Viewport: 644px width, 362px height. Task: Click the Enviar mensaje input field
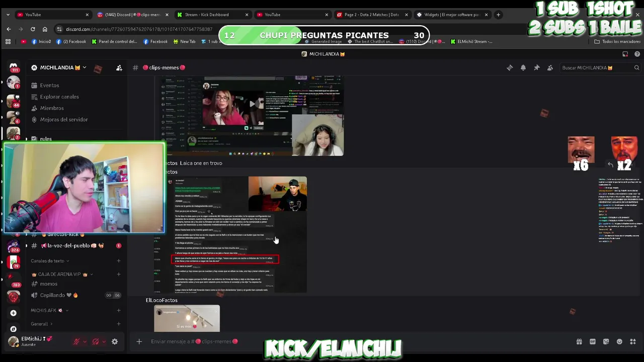pyautogui.click(x=352, y=341)
